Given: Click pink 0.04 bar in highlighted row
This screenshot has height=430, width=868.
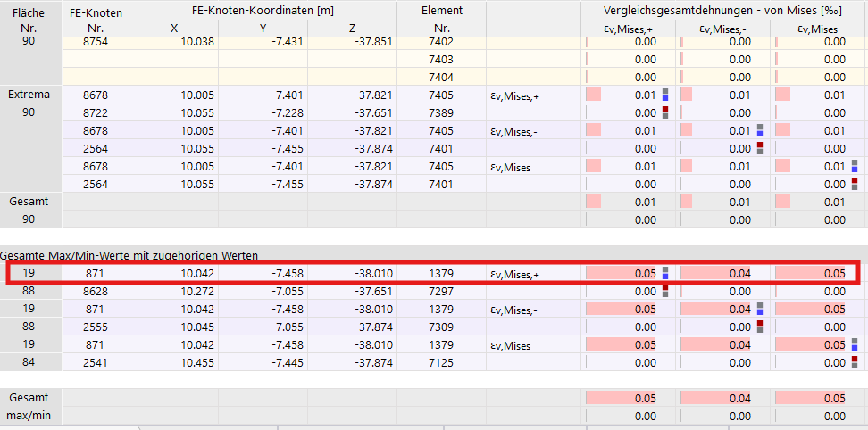Looking at the screenshot, I should (714, 273).
